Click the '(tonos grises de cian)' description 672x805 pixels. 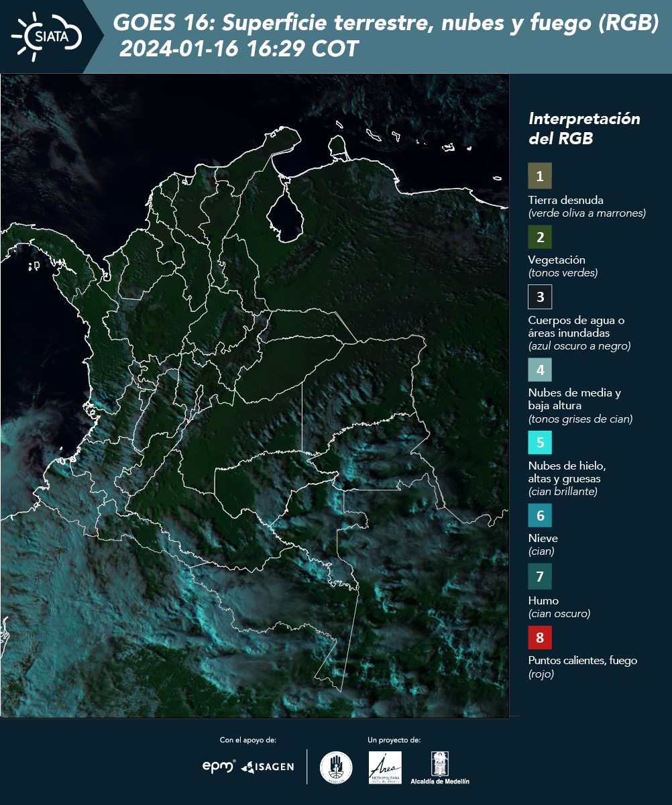click(580, 419)
